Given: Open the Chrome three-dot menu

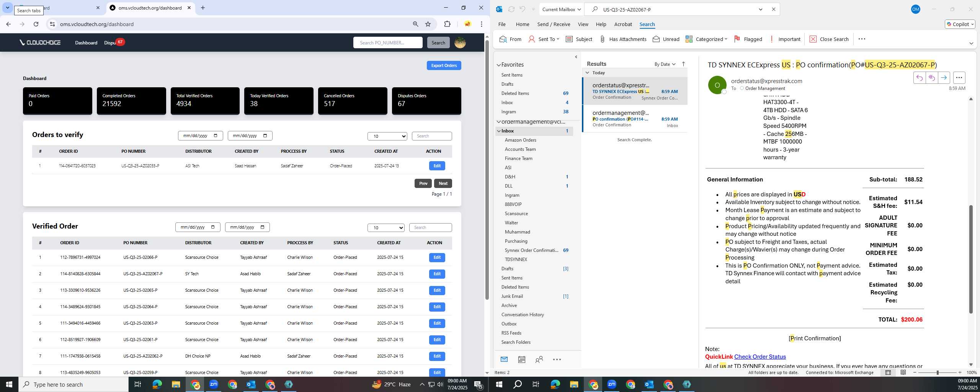Looking at the screenshot, I should pos(482,24).
